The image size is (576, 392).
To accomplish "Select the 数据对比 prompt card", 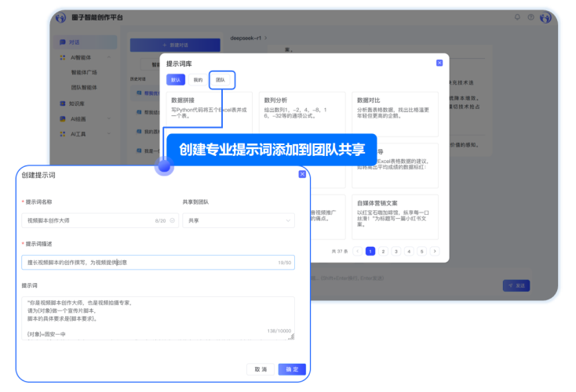I will [395, 114].
